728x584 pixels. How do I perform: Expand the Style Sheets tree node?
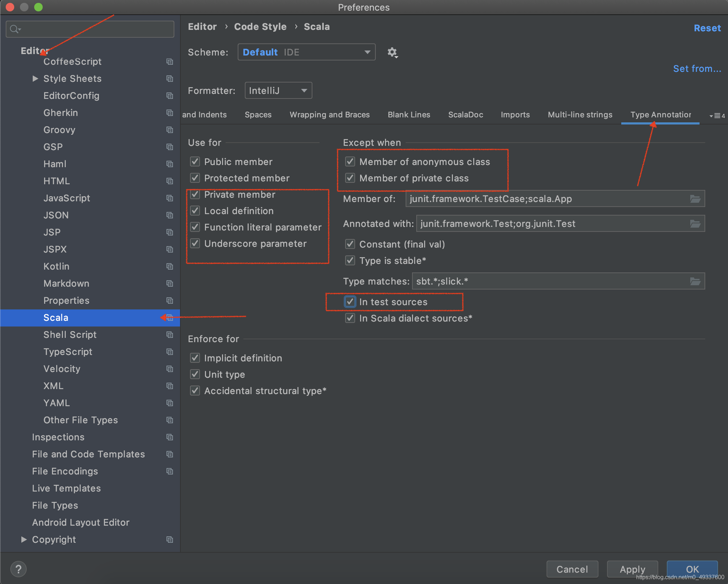pos(35,79)
